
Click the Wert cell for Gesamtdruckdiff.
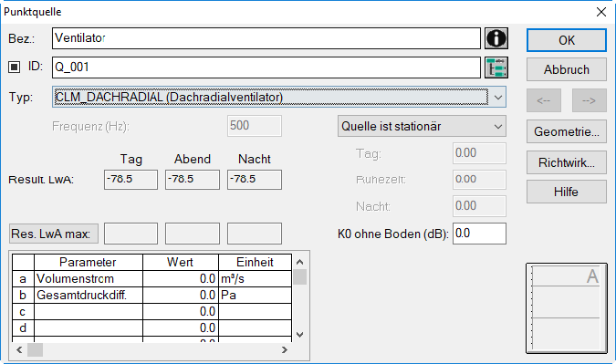[181, 295]
